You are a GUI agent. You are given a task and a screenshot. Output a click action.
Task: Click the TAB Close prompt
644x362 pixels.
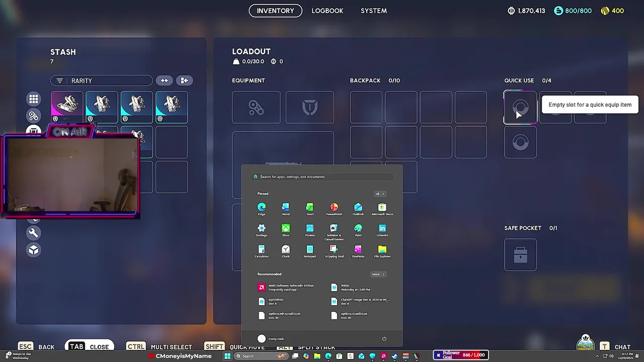89,346
